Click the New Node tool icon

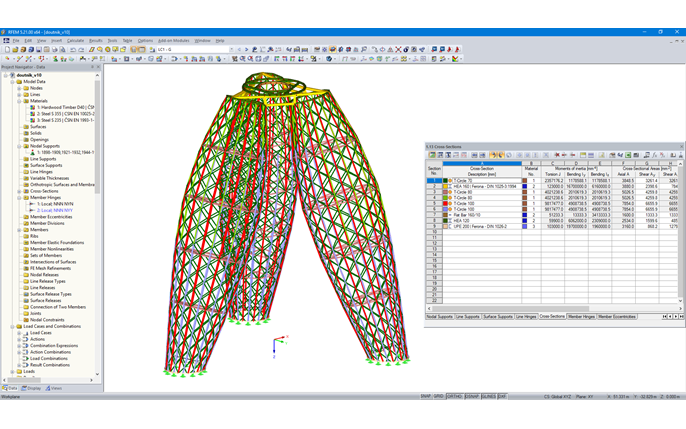coord(7,59)
